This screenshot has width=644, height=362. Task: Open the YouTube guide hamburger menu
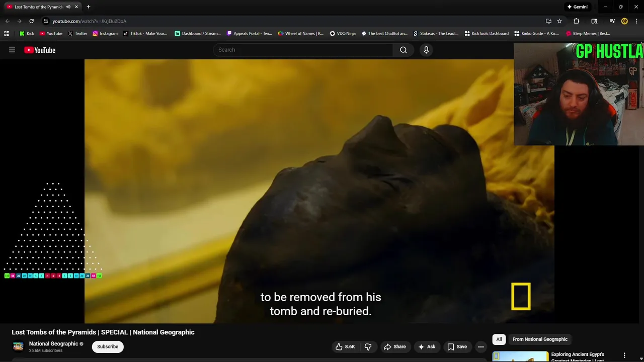pos(12,50)
